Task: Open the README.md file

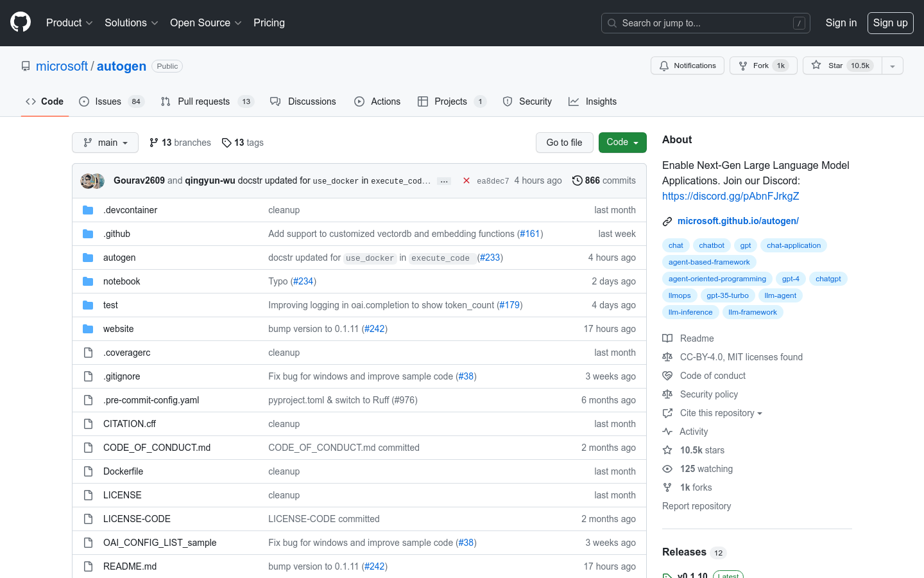Action: [130, 566]
